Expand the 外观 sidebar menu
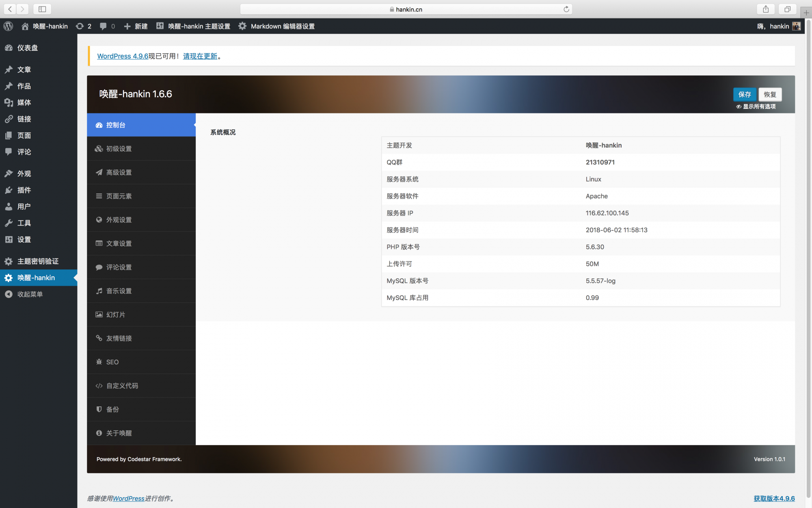Image resolution: width=812 pixels, height=508 pixels. tap(24, 174)
